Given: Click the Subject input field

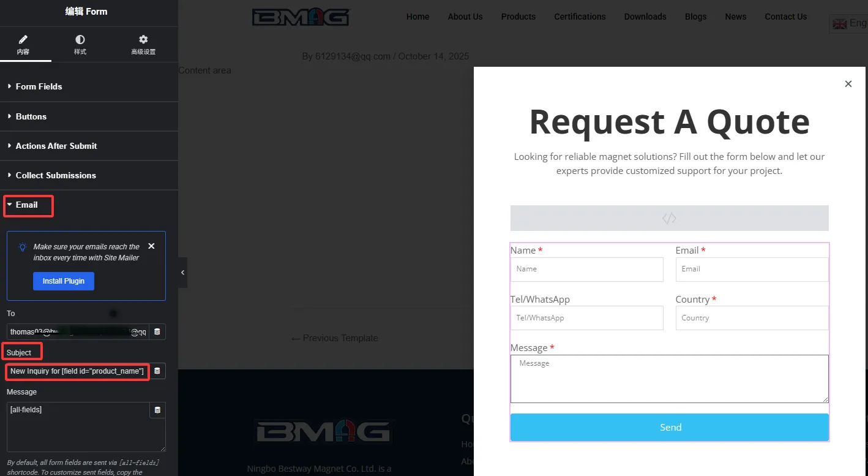Looking at the screenshot, I should click(77, 371).
